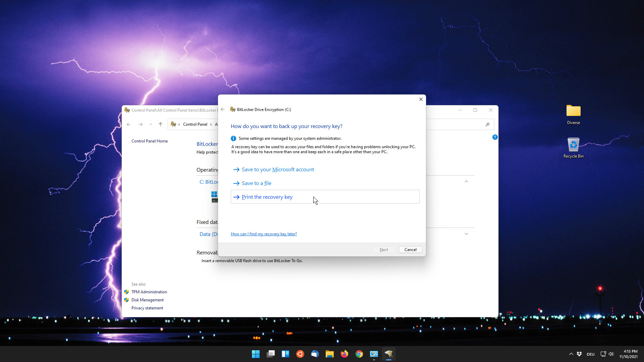Screen dimensions: 644x362
Task: Open the Windows Start menu
Action: [x=256, y=354]
